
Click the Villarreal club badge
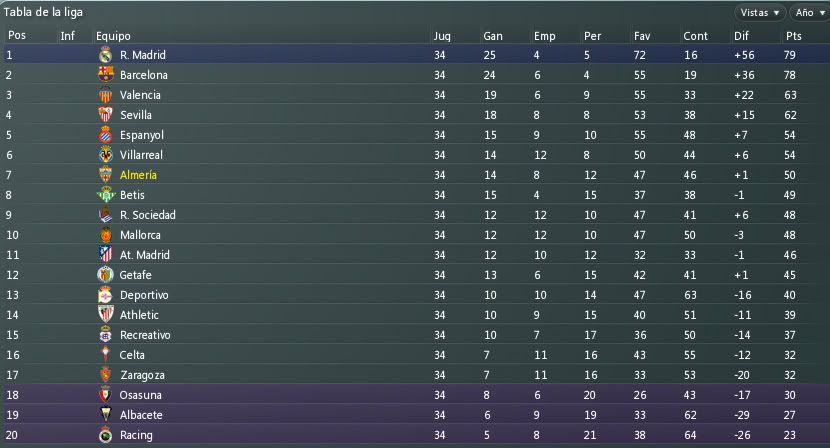(105, 155)
